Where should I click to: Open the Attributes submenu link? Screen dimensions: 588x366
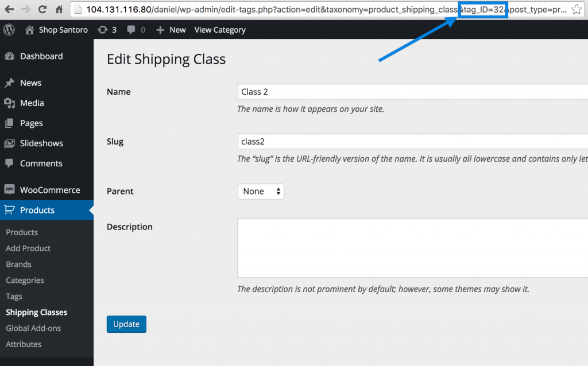(24, 344)
